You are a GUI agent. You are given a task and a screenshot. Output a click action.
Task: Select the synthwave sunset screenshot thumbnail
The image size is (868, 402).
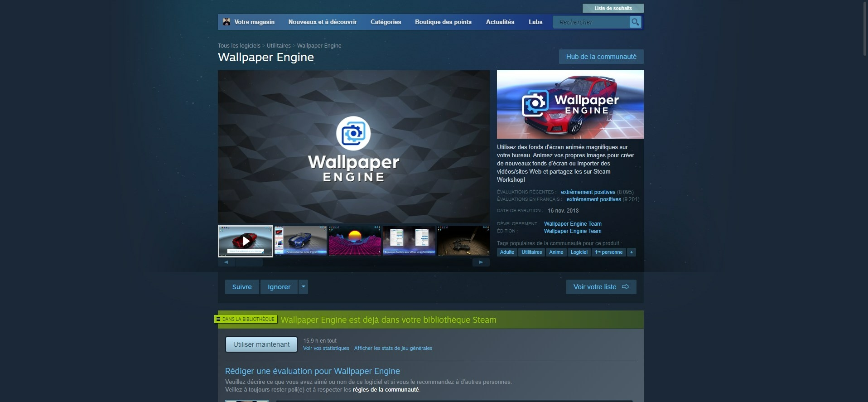(355, 241)
